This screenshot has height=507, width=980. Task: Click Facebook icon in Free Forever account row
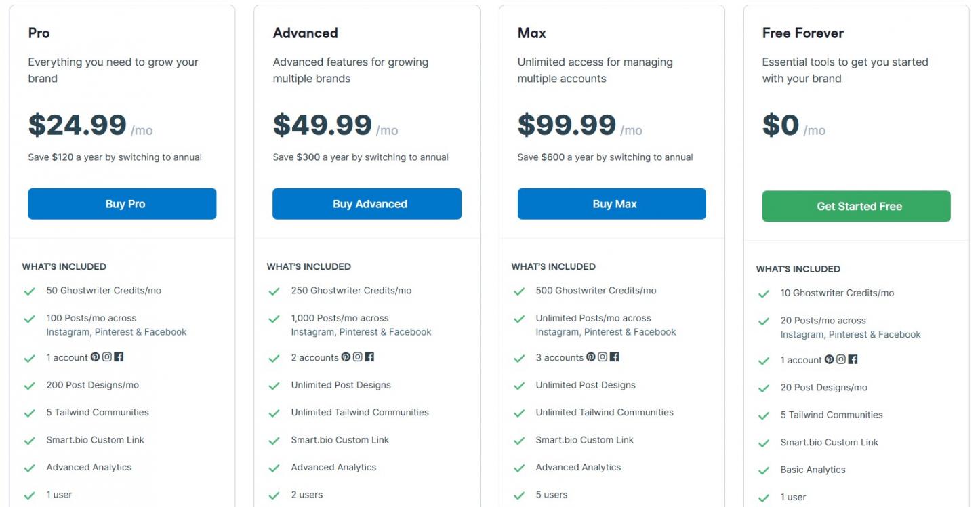click(853, 360)
